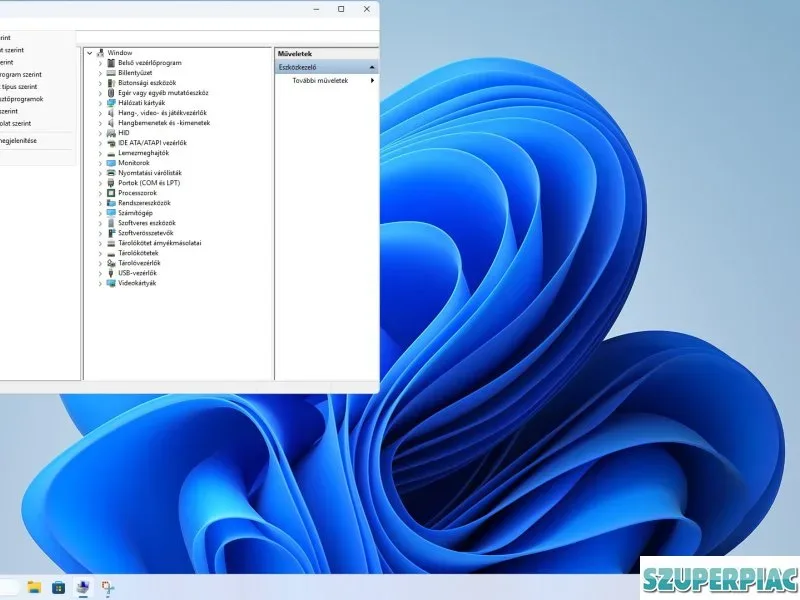
Task: Select the További műveletek action
Action: pos(320,81)
